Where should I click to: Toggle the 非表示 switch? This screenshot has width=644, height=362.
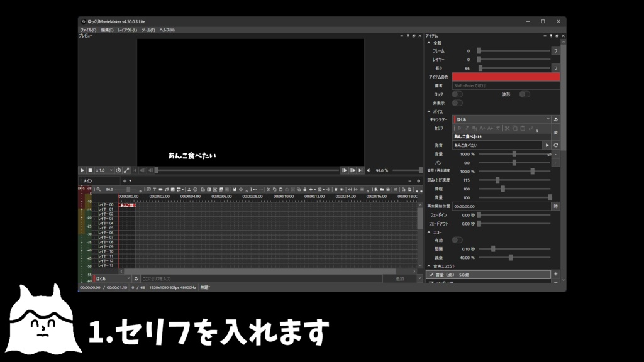click(x=458, y=102)
